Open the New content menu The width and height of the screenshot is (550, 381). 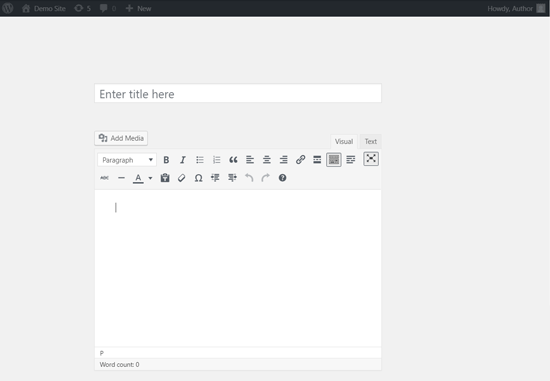point(139,8)
